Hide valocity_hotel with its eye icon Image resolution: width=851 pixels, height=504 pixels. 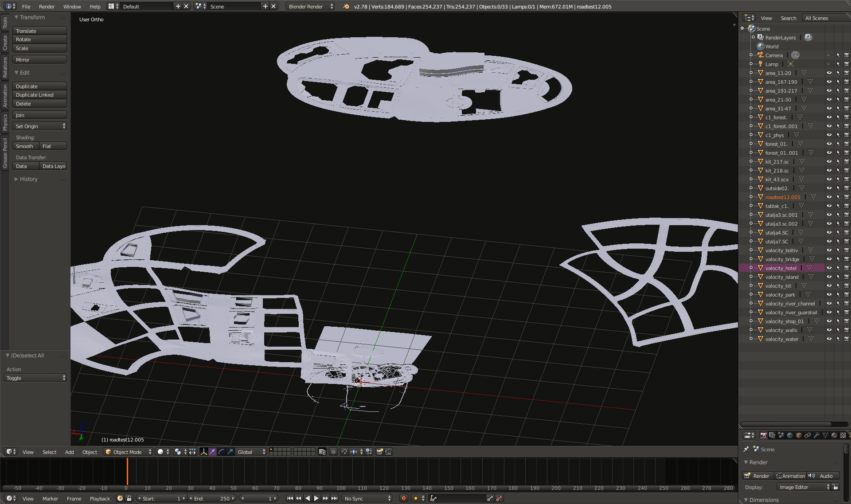click(x=829, y=268)
